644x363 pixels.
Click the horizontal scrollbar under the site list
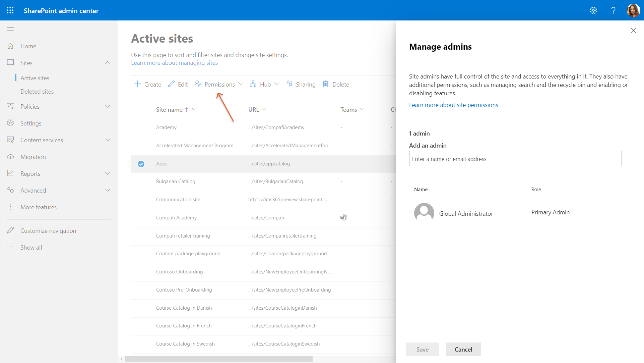218,359
